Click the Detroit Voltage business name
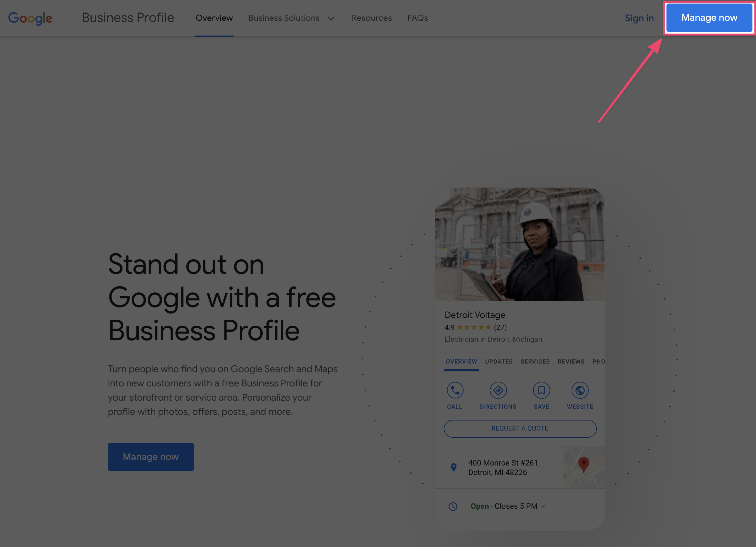 coord(475,315)
